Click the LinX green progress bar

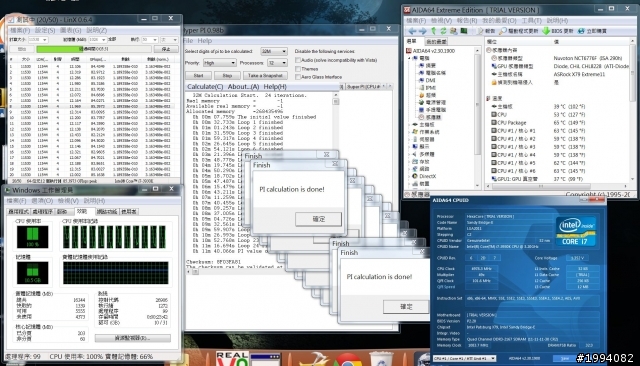(x=93, y=49)
